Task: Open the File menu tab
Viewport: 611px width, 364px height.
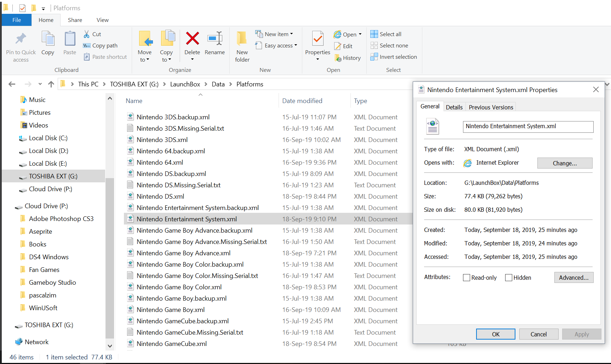Action: [17, 20]
